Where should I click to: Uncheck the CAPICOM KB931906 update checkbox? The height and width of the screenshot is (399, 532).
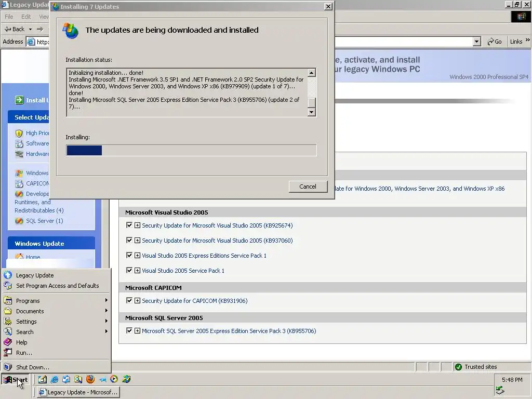coord(129,300)
